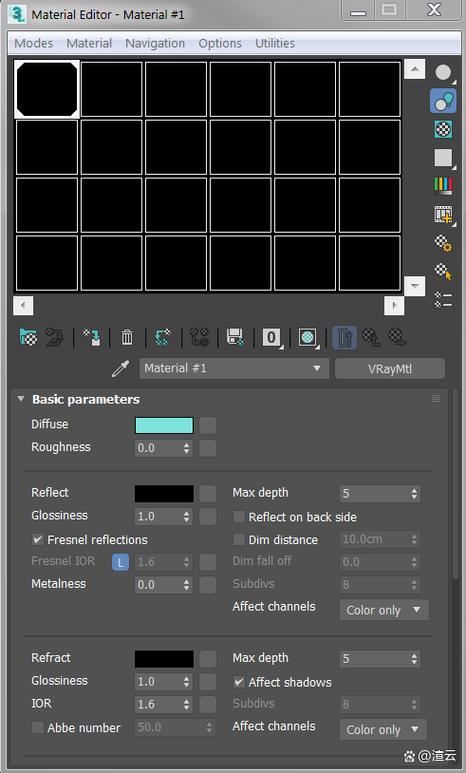Pick material with the eyedropper icon

120,368
